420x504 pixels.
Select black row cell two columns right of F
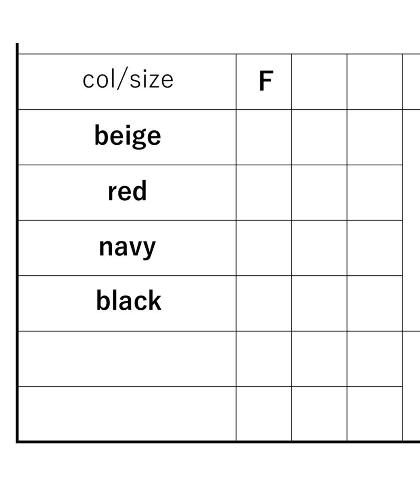(x=374, y=303)
